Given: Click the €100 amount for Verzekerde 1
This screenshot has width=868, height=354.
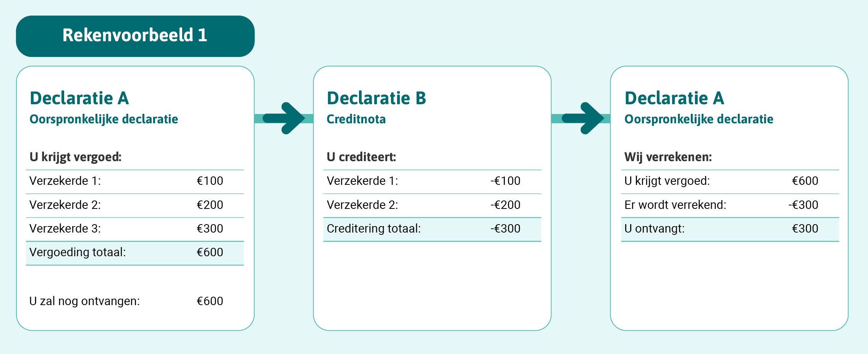Looking at the screenshot, I should (210, 181).
